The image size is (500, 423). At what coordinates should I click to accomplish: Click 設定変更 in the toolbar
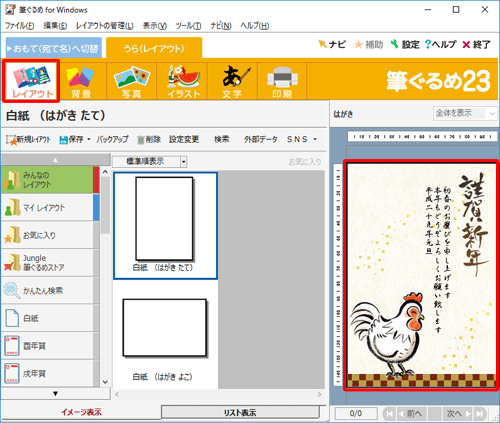coord(184,140)
